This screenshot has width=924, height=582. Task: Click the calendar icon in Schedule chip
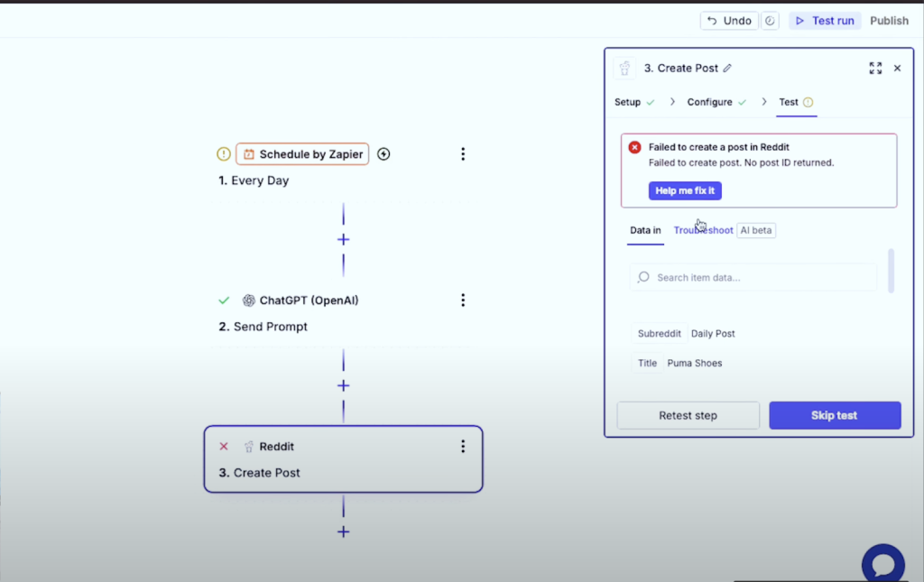click(249, 154)
